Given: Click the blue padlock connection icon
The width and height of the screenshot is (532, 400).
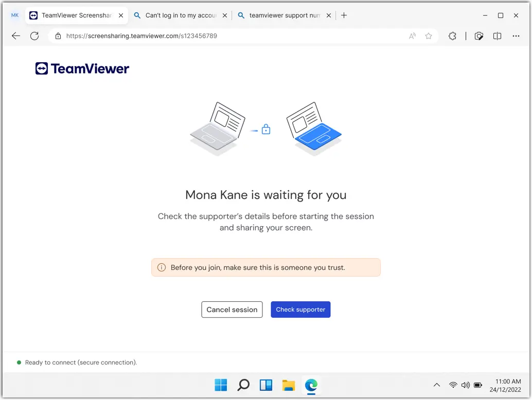Looking at the screenshot, I should tap(266, 129).
